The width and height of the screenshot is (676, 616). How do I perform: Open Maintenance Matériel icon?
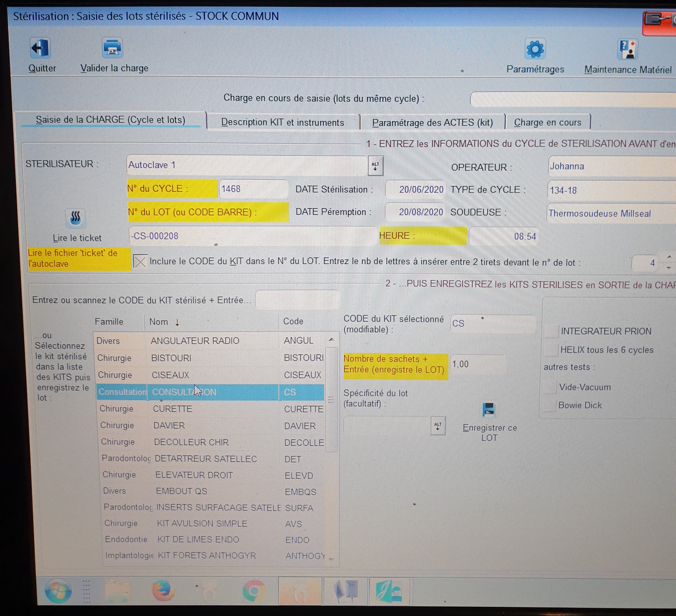tap(627, 50)
